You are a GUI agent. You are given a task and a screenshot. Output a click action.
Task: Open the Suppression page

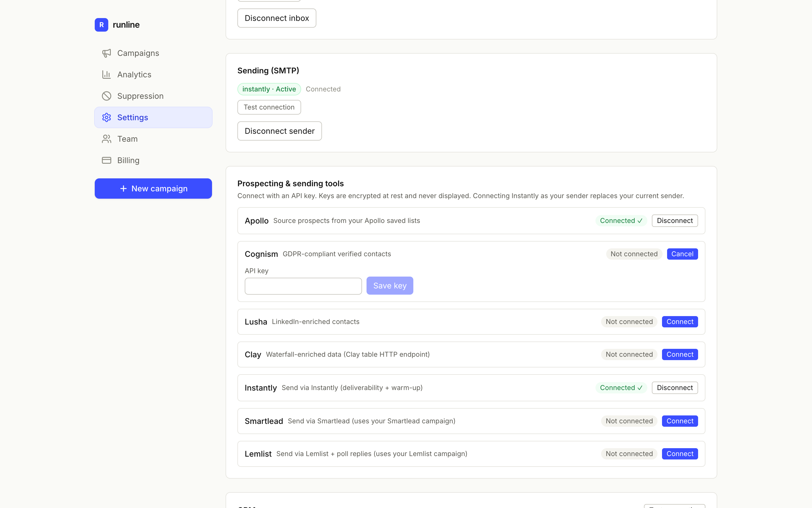(x=153, y=96)
